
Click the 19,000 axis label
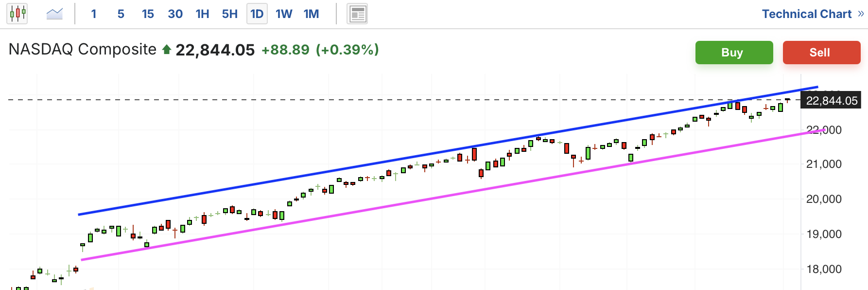824,235
